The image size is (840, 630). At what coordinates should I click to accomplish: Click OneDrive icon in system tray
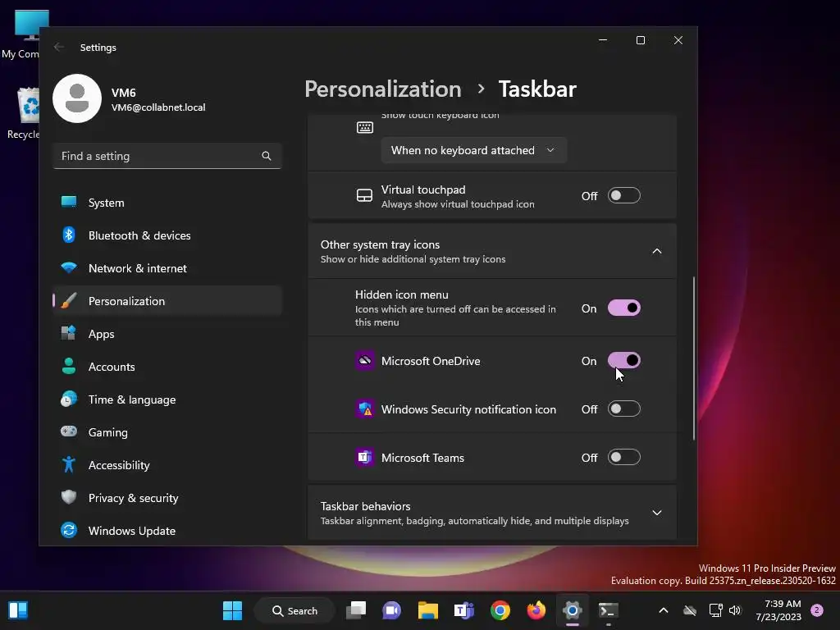690,610
